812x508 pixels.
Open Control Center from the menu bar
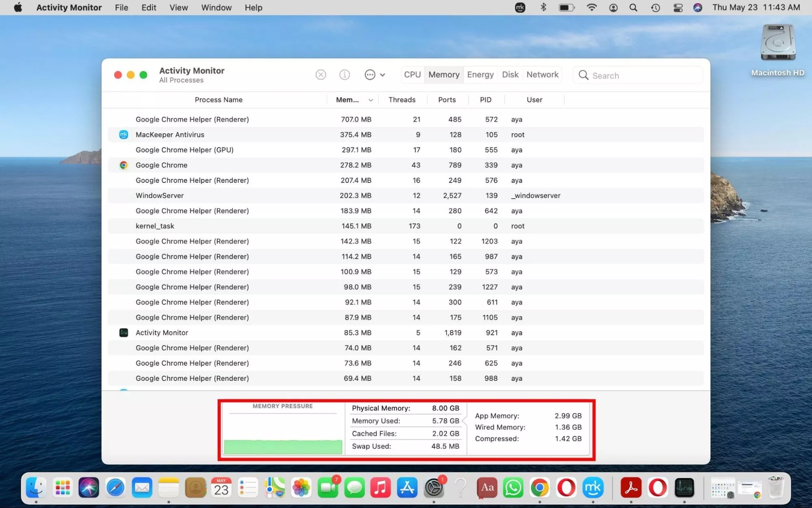(678, 7)
